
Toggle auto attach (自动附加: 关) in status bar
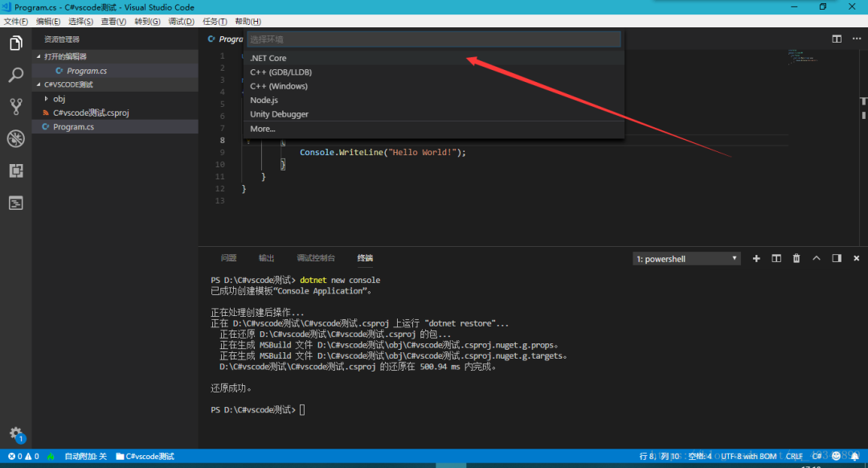coord(85,456)
